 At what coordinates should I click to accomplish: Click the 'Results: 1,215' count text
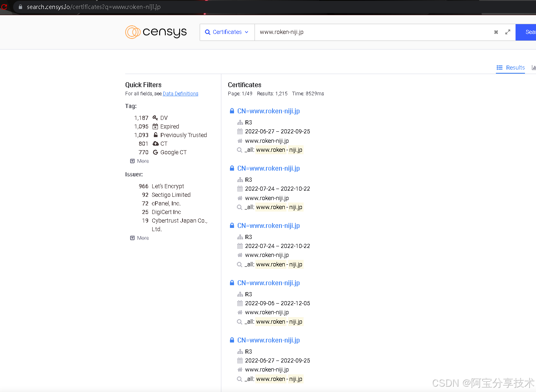click(x=272, y=94)
